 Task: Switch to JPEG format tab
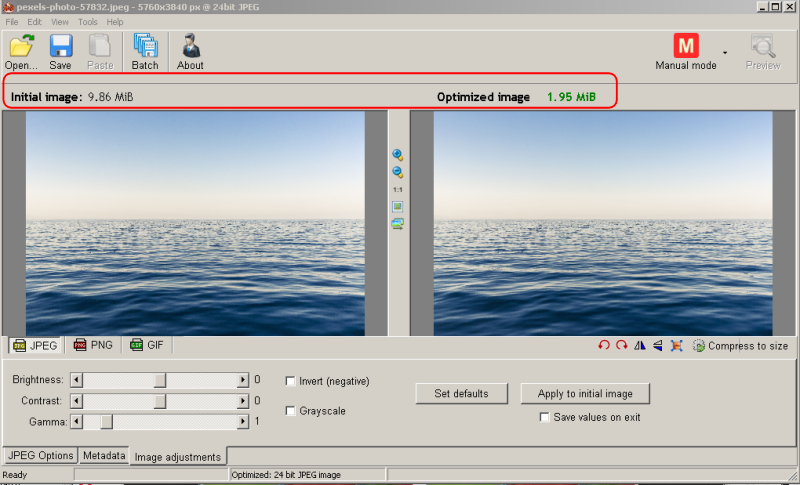(35, 345)
